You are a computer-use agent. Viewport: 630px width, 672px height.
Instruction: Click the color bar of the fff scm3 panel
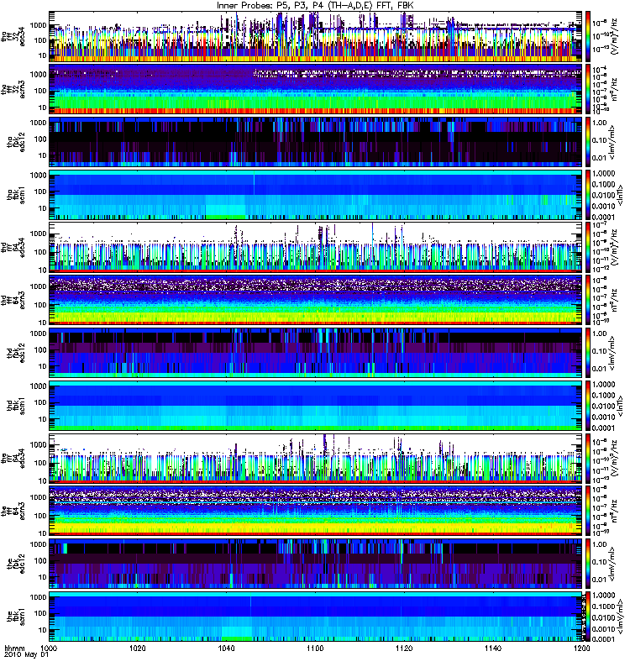[x=587, y=511]
